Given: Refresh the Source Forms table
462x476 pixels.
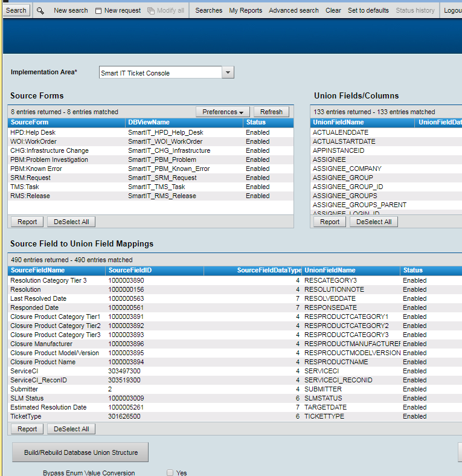Looking at the screenshot, I should (271, 112).
